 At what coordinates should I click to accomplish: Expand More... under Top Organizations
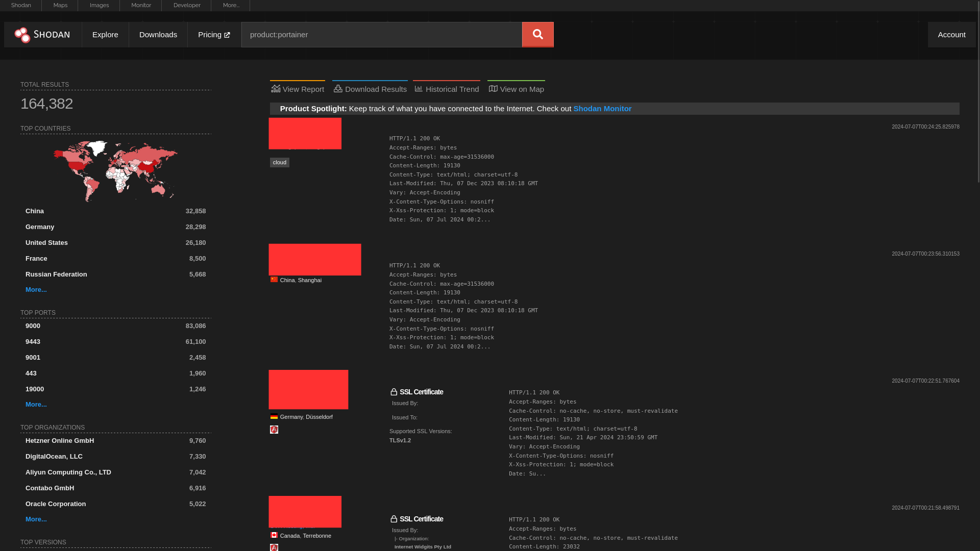tap(36, 519)
